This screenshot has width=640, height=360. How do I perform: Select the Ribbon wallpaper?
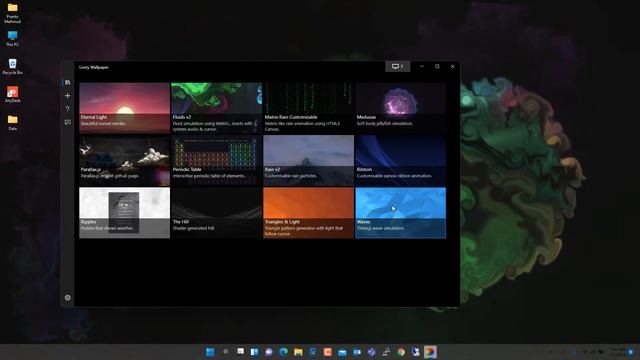coord(400,160)
